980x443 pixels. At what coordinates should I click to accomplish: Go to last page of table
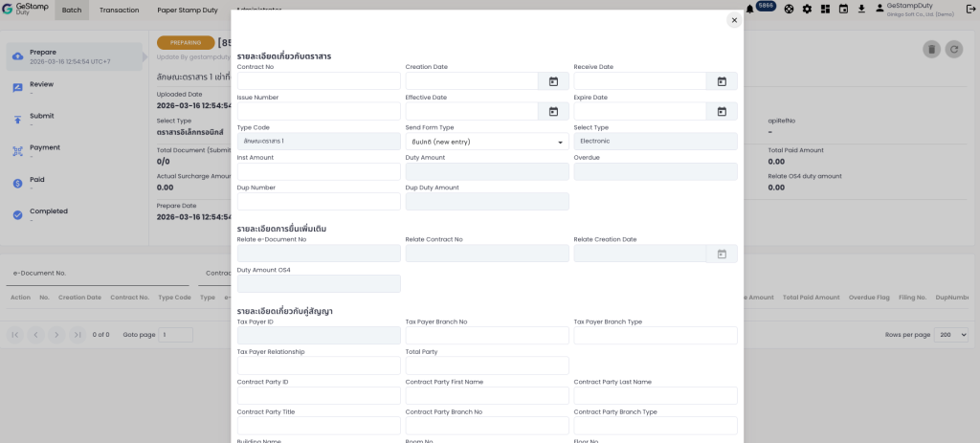click(x=78, y=335)
